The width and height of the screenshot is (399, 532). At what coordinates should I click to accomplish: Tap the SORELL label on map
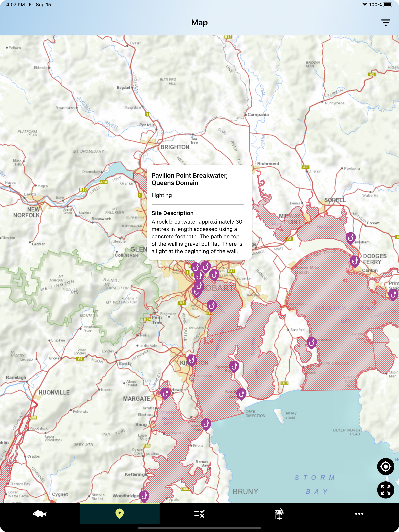pos(335,200)
